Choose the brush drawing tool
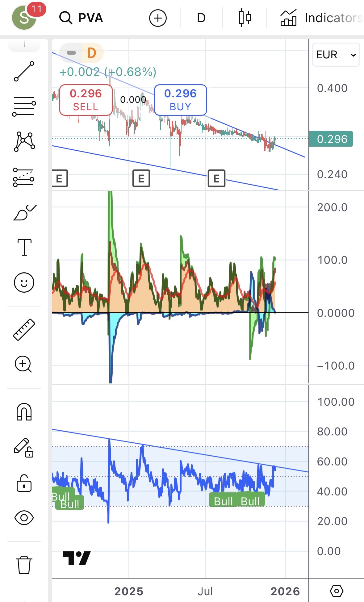Image resolution: width=364 pixels, height=602 pixels. (24, 213)
